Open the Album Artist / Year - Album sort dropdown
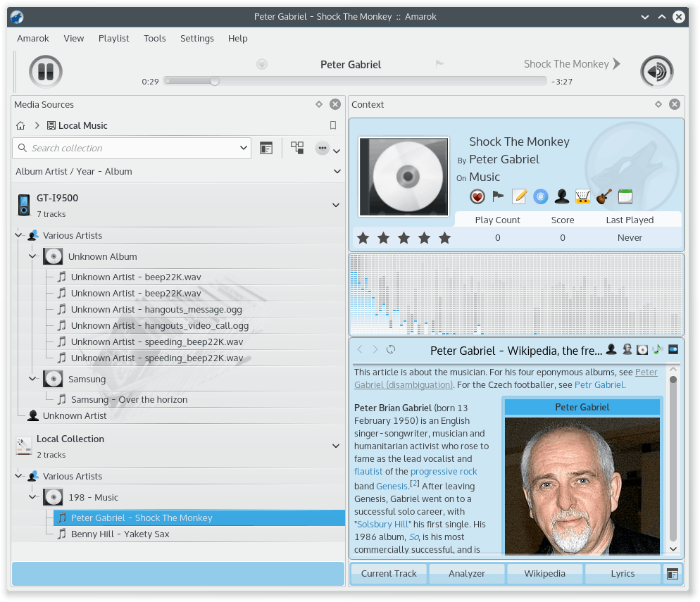Screen dimensions: 700x602 337,171
